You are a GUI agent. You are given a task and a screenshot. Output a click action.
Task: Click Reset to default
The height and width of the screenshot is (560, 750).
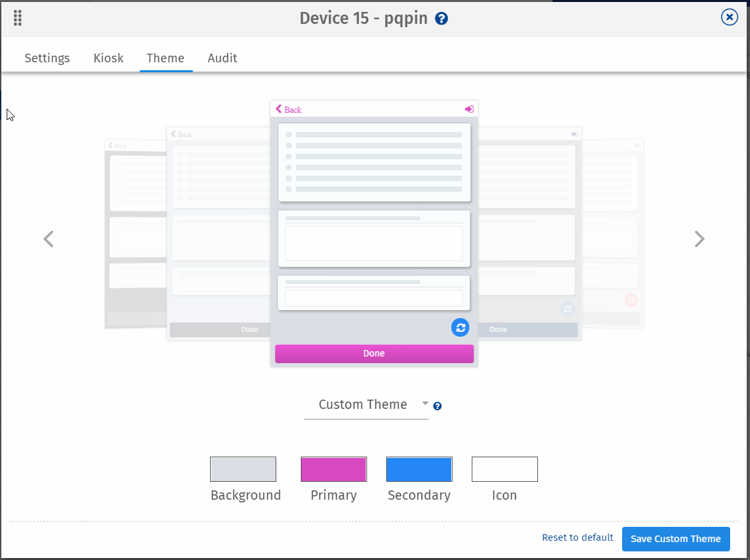(577, 537)
